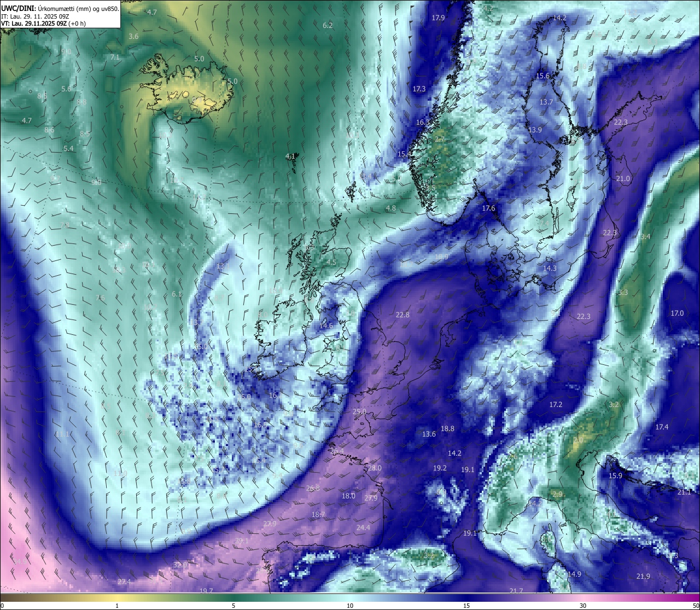The height and width of the screenshot is (610, 700).
Task: Click the 19.2 value over France
Action: 440,468
